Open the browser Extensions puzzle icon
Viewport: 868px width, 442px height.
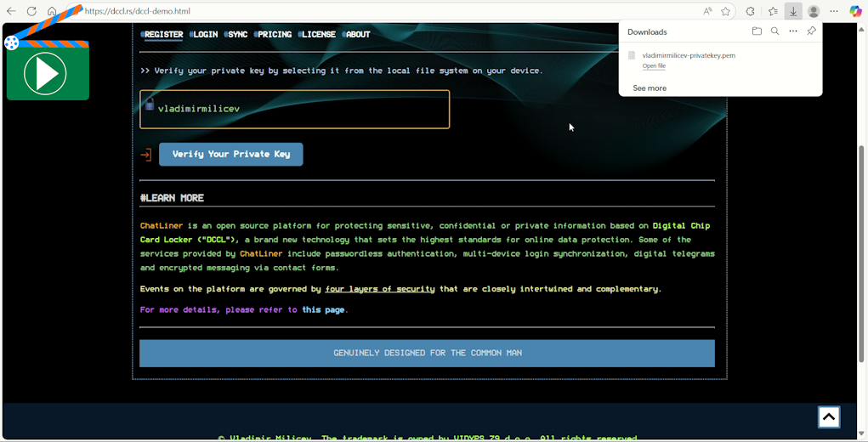[750, 11]
